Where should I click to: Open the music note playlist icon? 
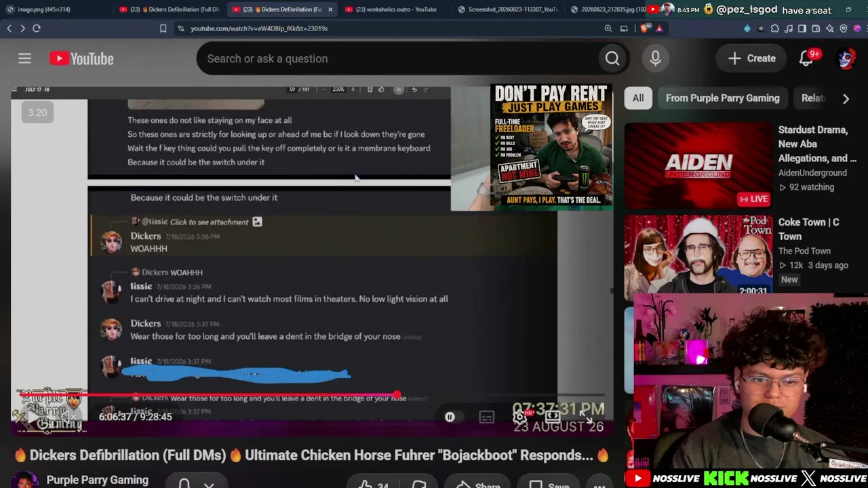788,28
